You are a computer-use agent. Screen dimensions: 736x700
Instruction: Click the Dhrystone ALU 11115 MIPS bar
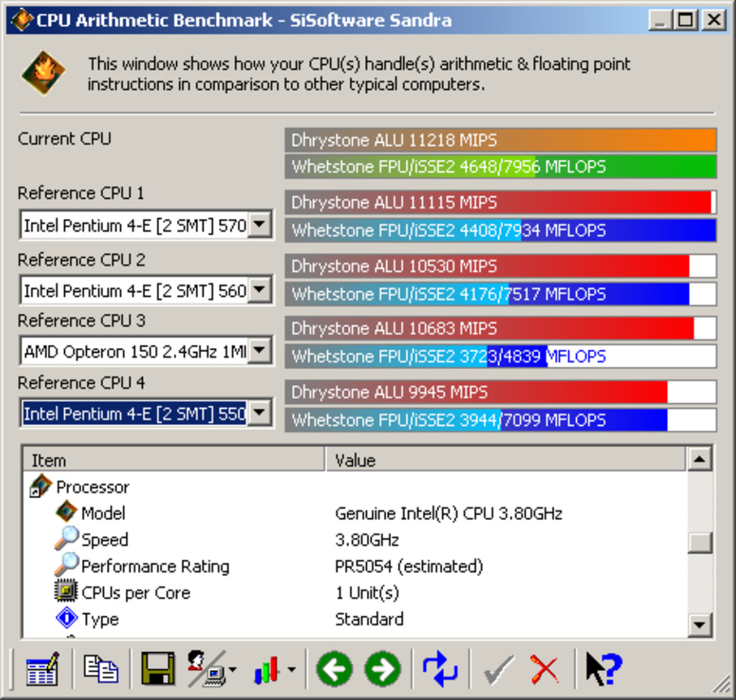[x=501, y=203]
